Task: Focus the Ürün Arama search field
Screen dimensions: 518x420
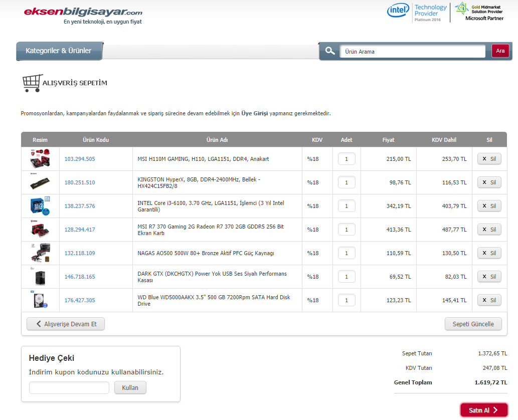Action: coord(413,52)
